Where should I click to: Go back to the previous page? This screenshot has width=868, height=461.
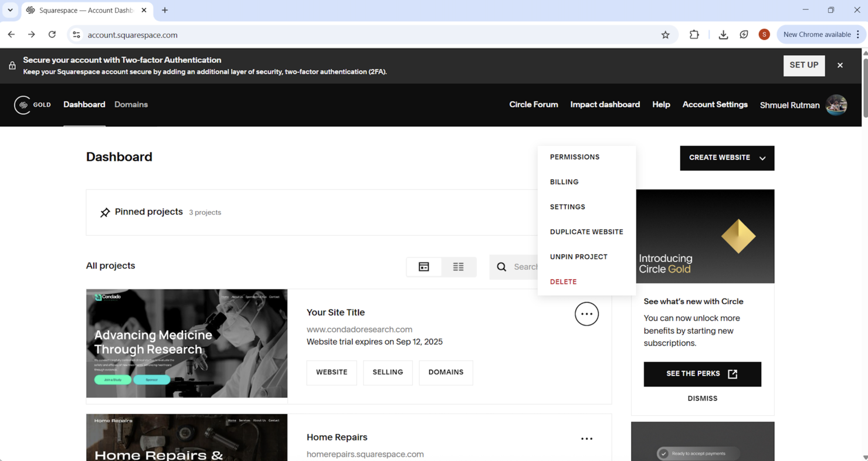click(11, 35)
